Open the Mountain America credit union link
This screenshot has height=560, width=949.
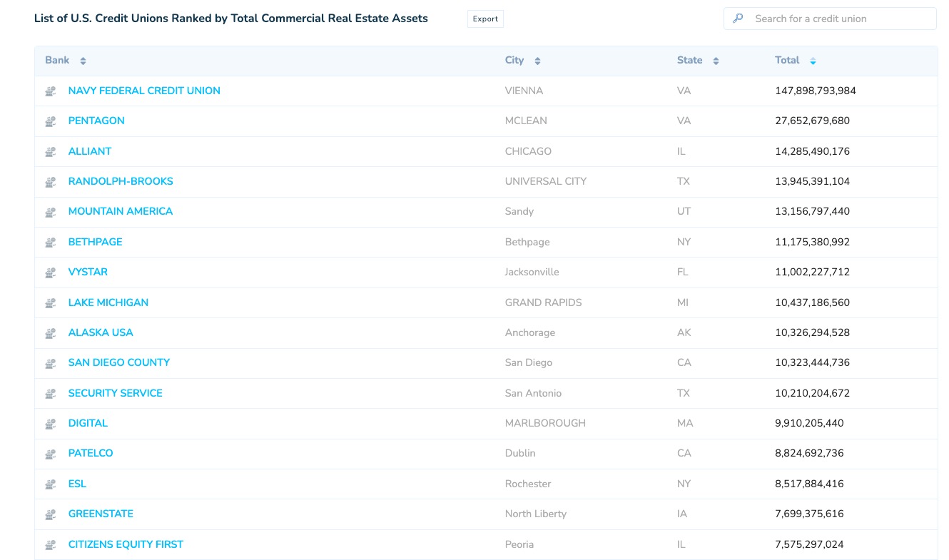[x=121, y=211]
